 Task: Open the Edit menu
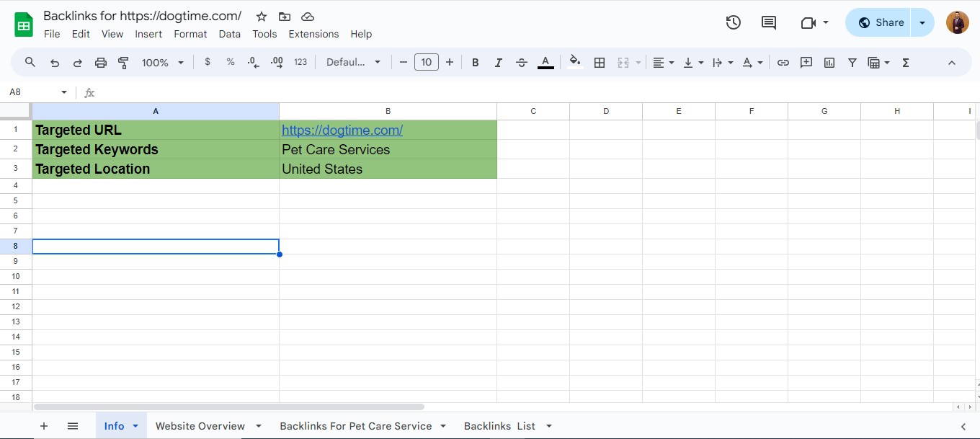(x=81, y=34)
